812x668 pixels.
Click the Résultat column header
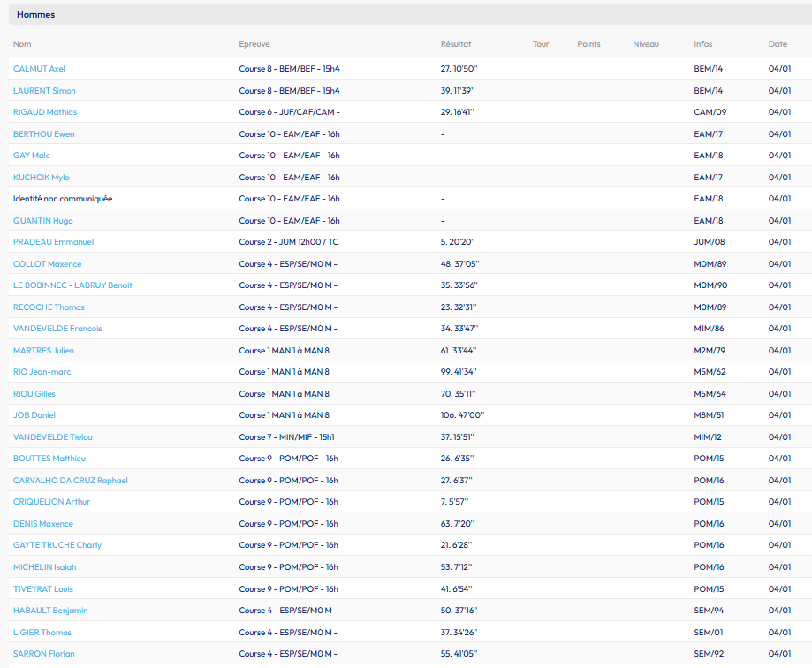coord(456,44)
